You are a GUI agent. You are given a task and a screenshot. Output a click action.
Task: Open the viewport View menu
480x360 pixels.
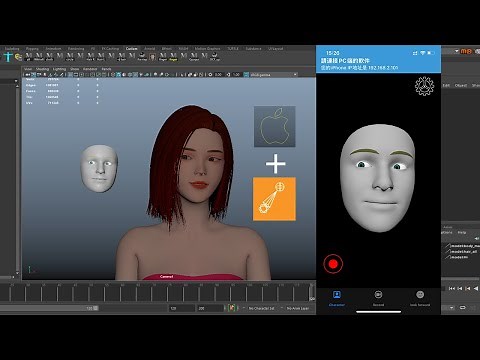[28, 69]
